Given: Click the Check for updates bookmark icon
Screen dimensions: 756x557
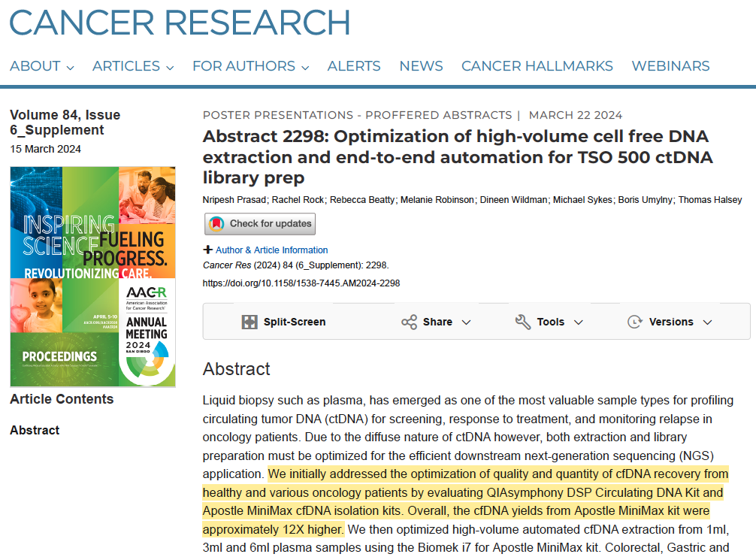Looking at the screenshot, I should (x=216, y=224).
